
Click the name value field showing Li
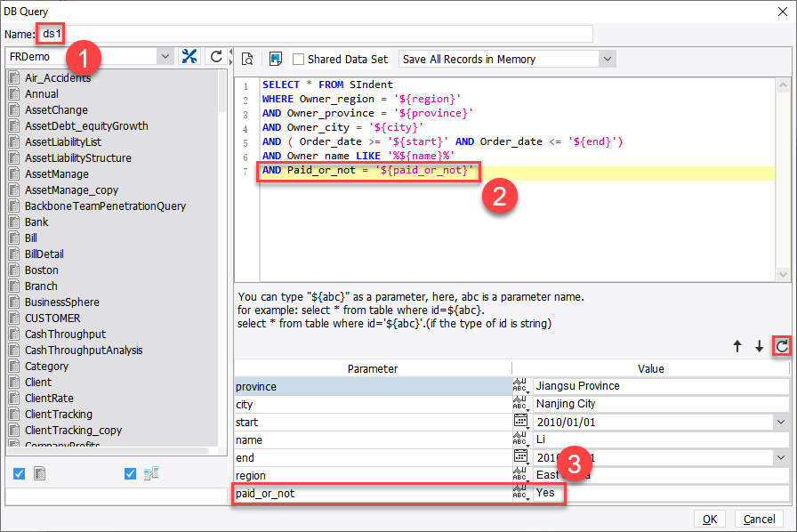(661, 439)
